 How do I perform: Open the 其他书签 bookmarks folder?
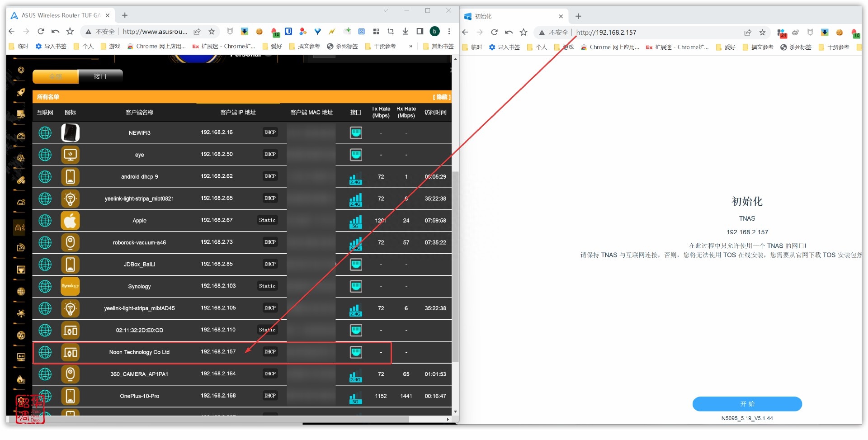coord(438,46)
